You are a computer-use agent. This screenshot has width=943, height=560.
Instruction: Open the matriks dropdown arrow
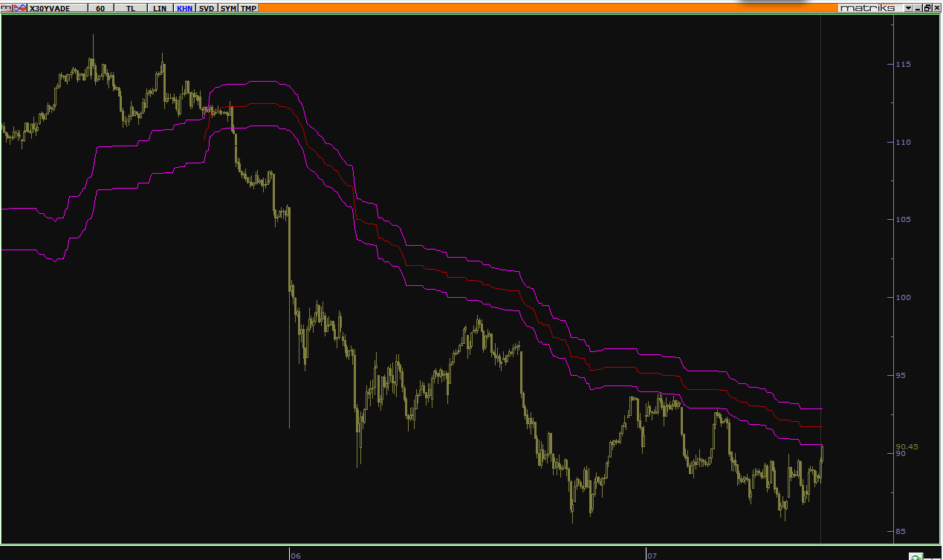(908, 7)
